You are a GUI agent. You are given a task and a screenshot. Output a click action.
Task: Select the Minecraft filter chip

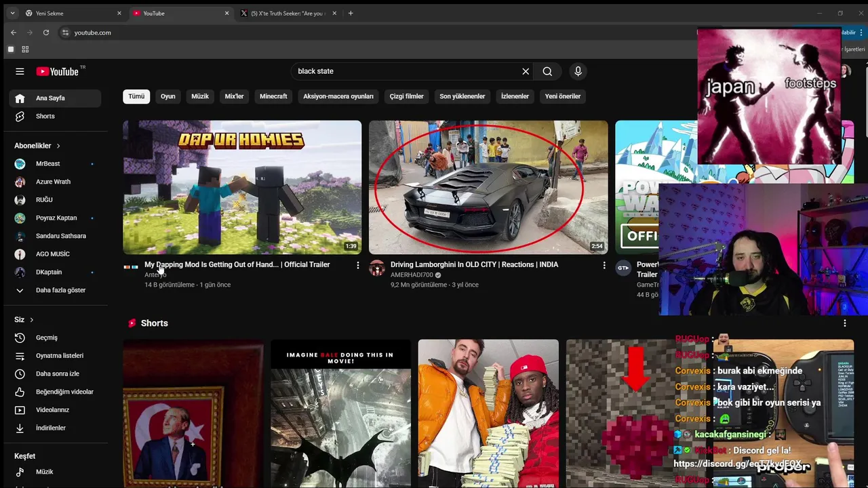(273, 96)
